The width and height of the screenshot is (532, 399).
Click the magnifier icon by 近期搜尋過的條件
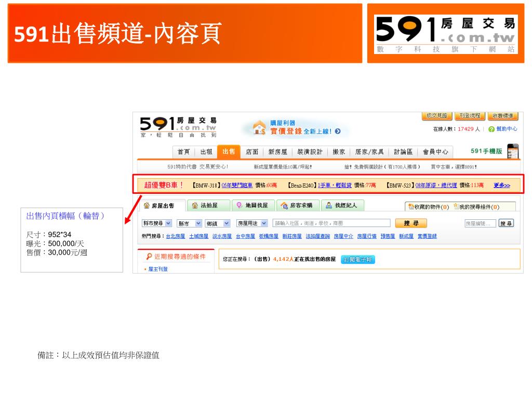149,257
